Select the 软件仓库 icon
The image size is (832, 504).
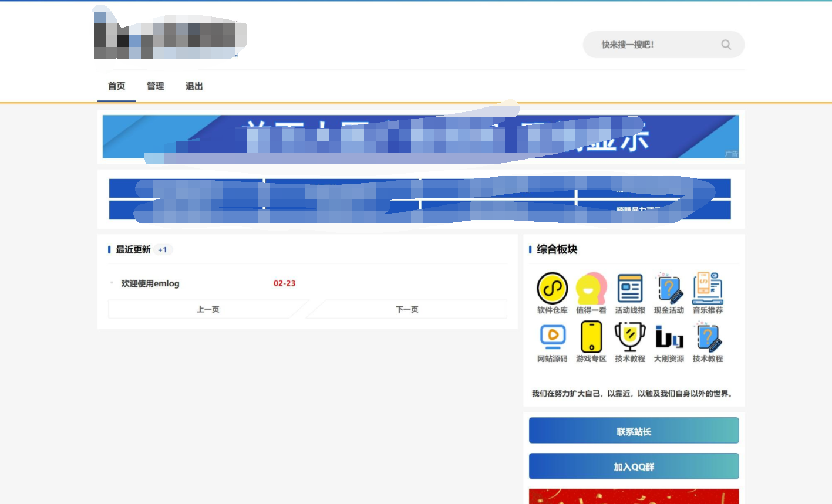[551, 287]
